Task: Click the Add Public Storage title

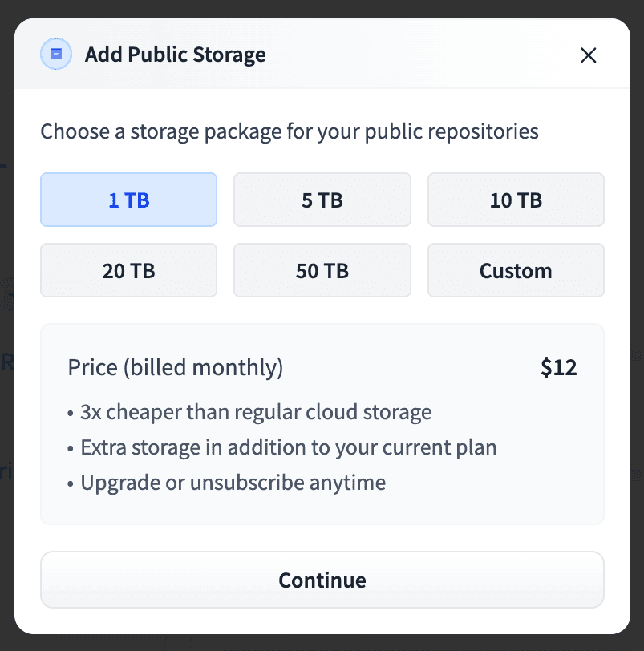Action: coord(175,55)
